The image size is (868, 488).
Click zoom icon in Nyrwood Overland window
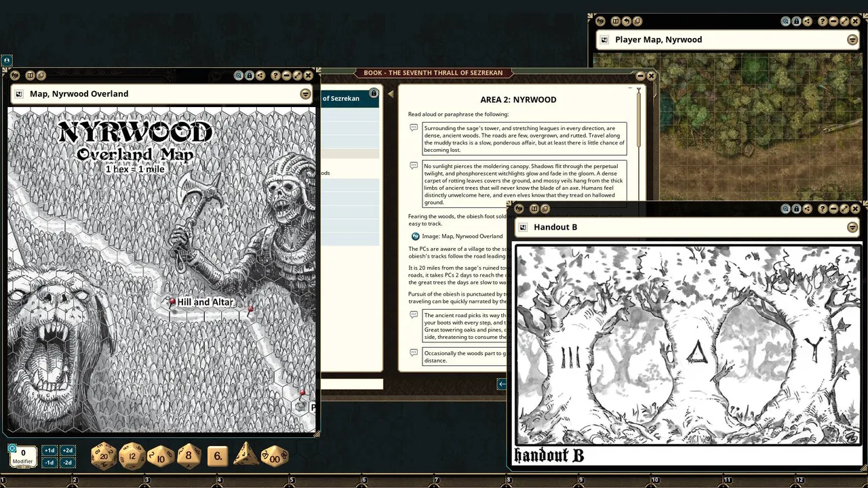(239, 76)
